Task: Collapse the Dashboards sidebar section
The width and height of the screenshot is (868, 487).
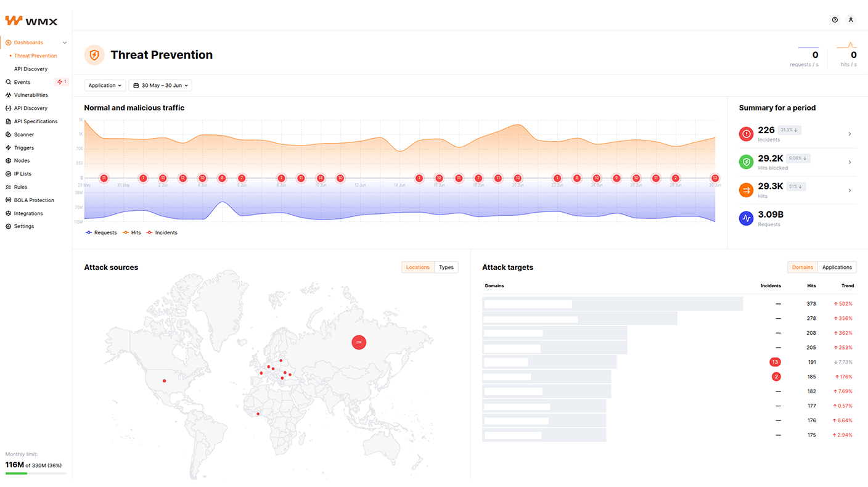Action: [65, 43]
